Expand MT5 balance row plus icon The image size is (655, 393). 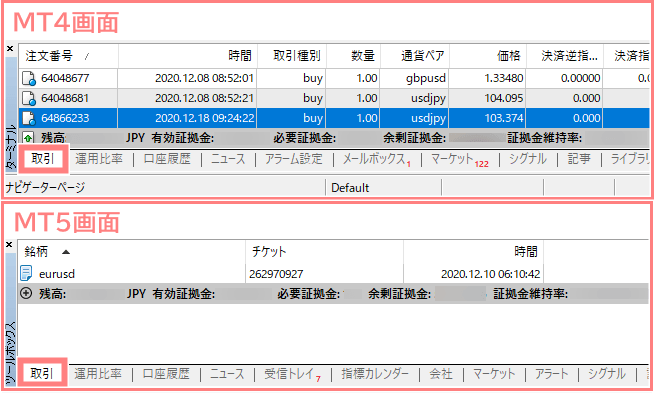click(26, 293)
